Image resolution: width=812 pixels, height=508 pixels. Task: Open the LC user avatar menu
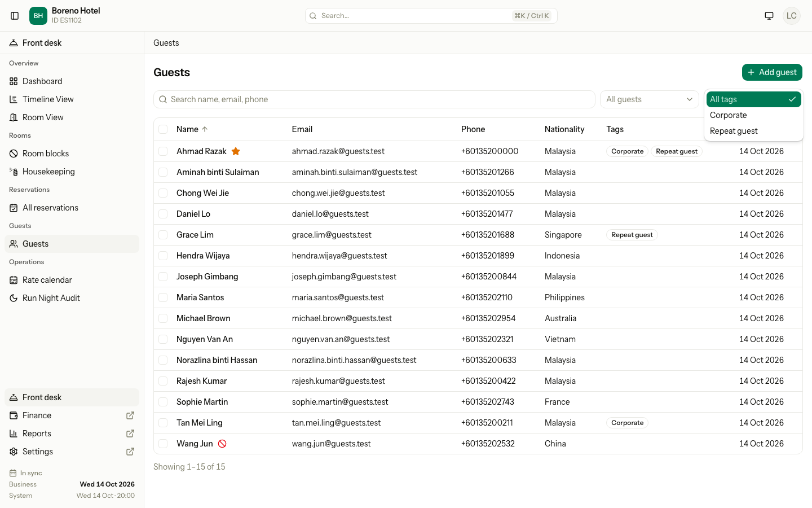[792, 16]
